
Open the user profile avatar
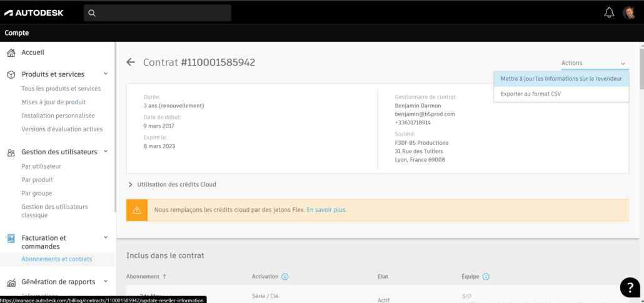click(629, 12)
